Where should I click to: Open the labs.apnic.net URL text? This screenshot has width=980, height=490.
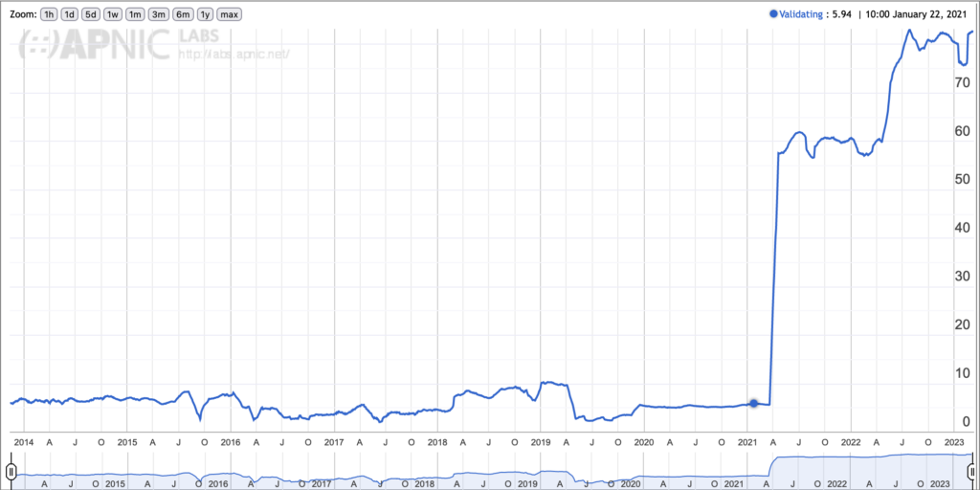(234, 54)
